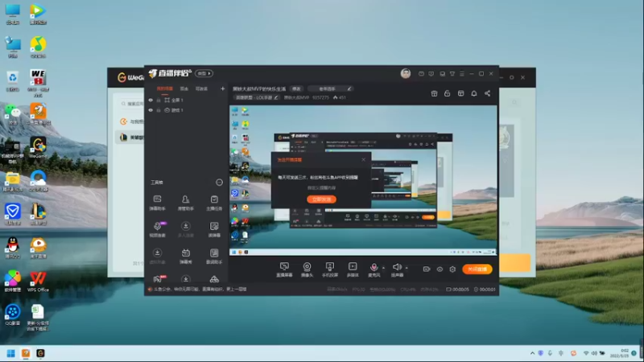The height and width of the screenshot is (362, 644).
Task: Click the announcement ticker in status bar
Action: [x=197, y=290]
